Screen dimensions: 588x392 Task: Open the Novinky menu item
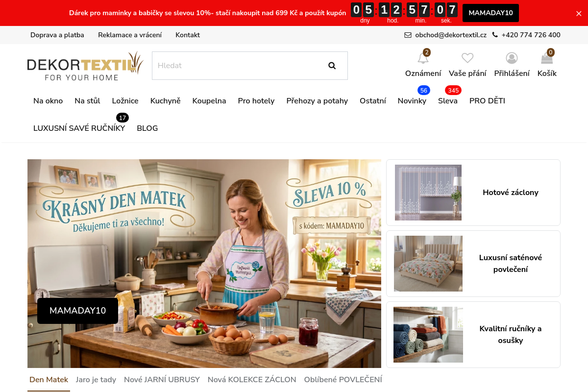pos(412,101)
